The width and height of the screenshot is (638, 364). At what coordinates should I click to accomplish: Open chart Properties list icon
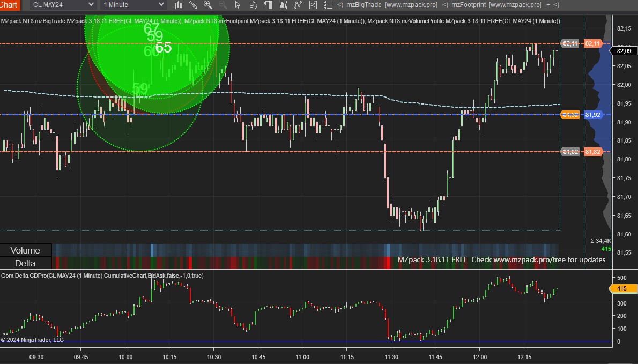328,5
